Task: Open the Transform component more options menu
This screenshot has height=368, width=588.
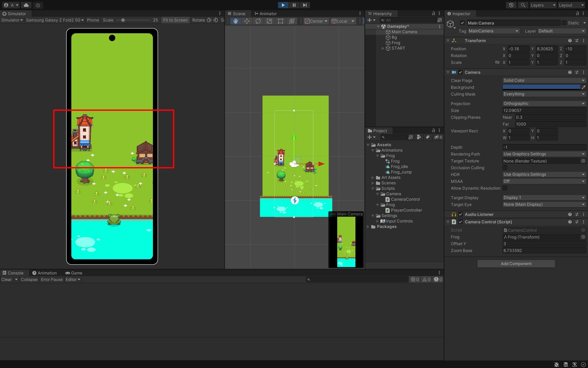Action: pos(584,41)
